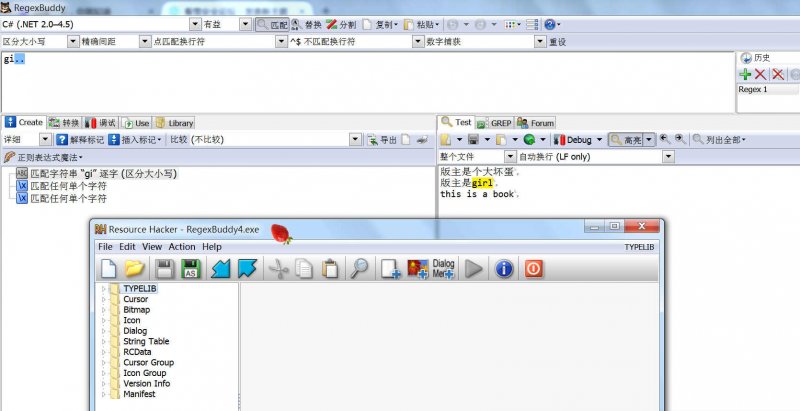Open the 数字捕获 dropdown
This screenshot has width=800, height=411.
540,41
